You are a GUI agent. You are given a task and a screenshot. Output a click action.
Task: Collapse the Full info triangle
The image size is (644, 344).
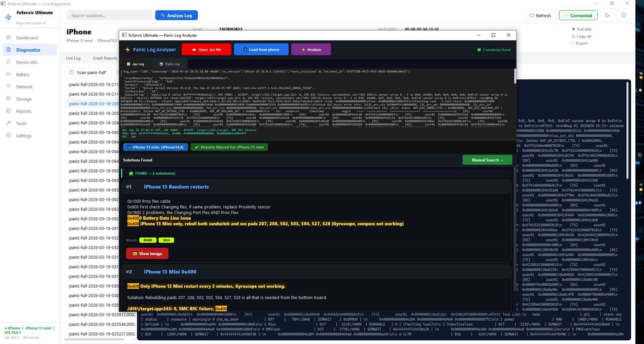coord(574,29)
